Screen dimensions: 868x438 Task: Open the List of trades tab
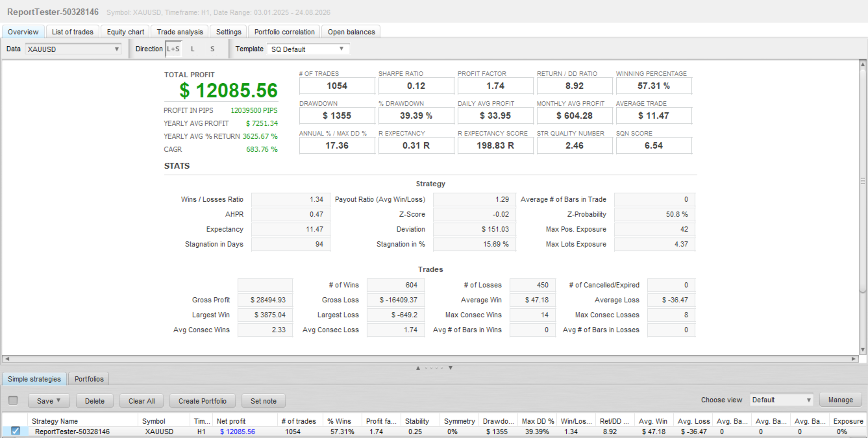tap(73, 32)
